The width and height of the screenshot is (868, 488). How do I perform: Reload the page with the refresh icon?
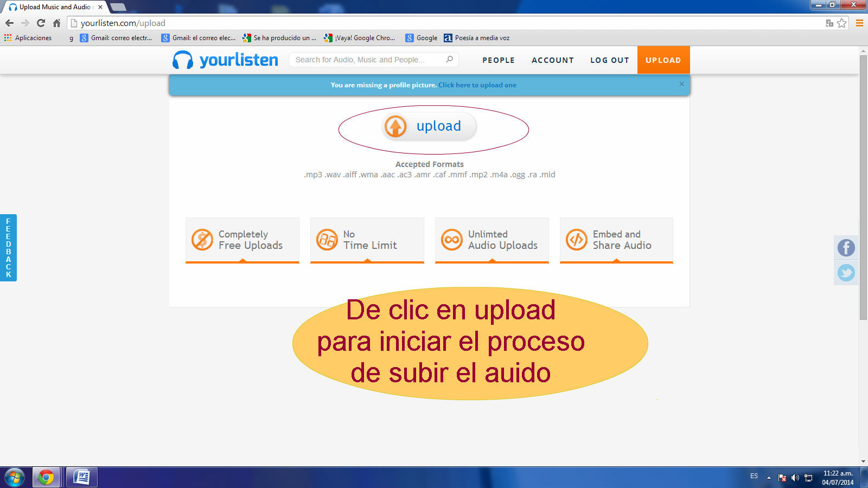[41, 23]
